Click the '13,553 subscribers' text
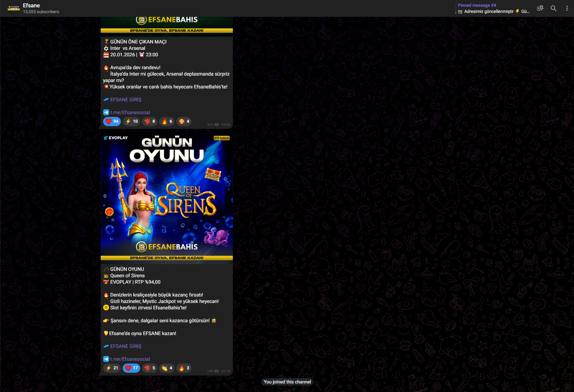574x392 pixels. tap(41, 12)
